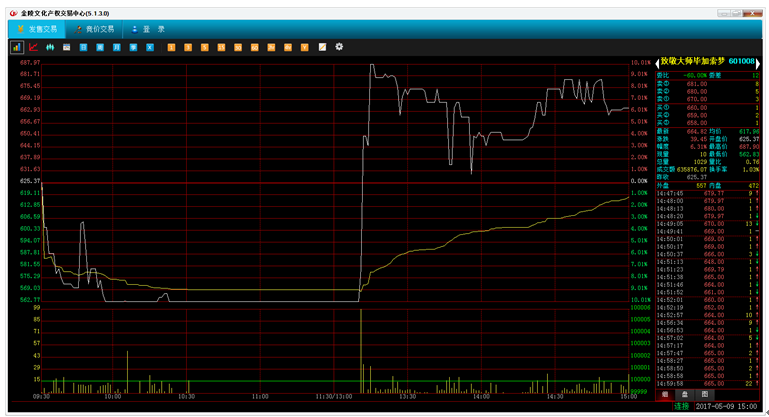Click the date-time 2017-05-09 15:00
Viewport: 769px width, 417px height.
click(x=726, y=406)
